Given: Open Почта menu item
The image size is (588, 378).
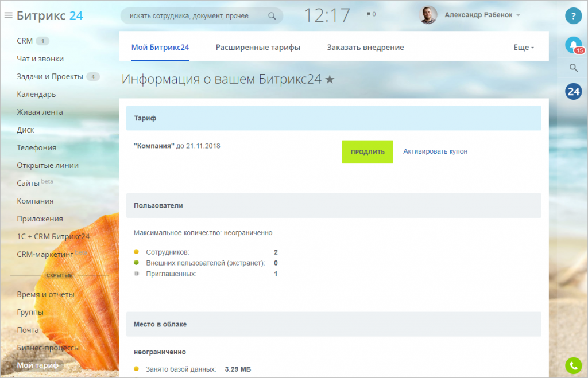Looking at the screenshot, I should coord(28,330).
